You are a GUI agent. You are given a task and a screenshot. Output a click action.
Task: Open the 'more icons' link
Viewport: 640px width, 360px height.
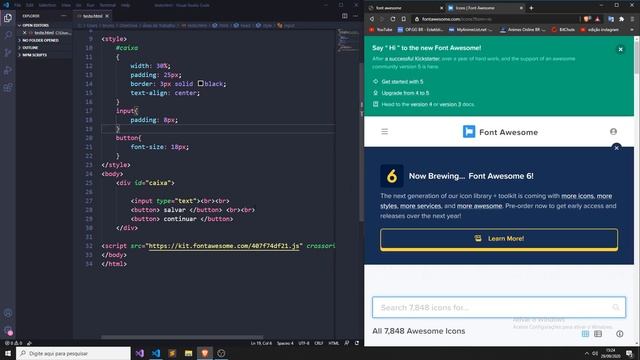click(x=578, y=196)
